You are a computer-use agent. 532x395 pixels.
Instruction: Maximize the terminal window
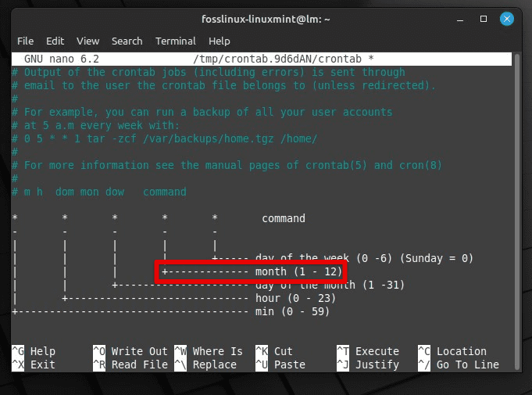click(484, 19)
